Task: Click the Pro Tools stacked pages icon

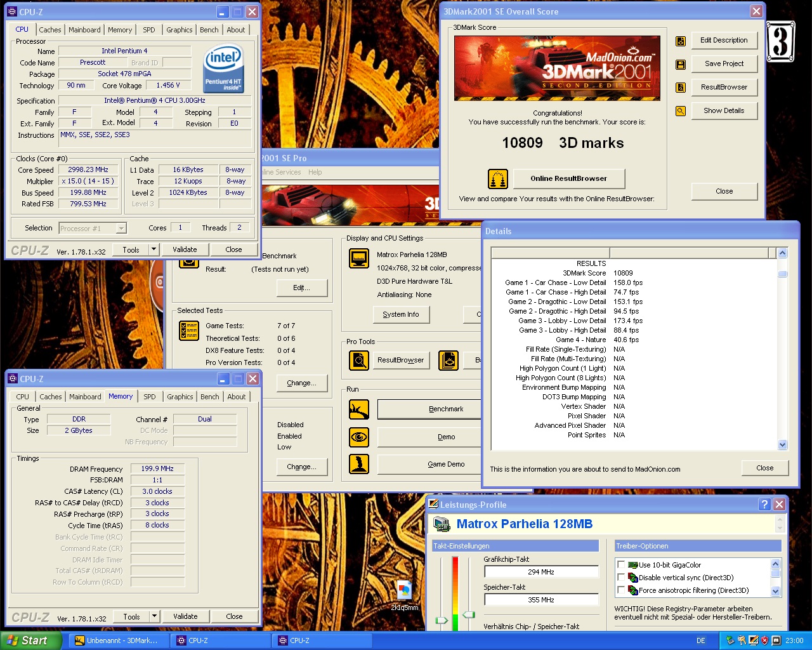Action: click(x=449, y=361)
